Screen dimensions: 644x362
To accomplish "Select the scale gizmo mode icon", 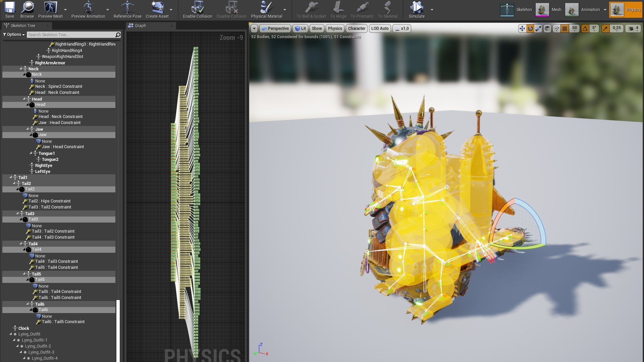I will (x=538, y=28).
